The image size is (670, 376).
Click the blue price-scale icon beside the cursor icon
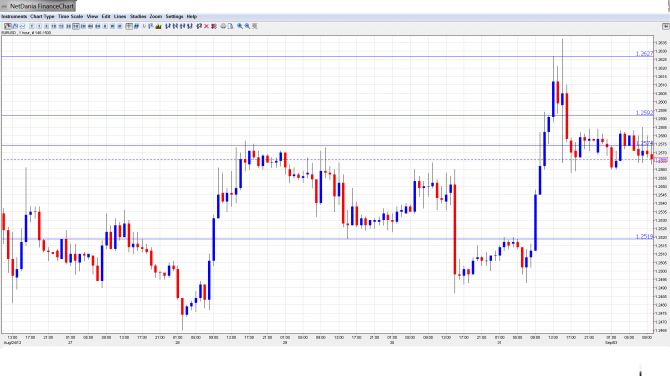tap(150, 26)
